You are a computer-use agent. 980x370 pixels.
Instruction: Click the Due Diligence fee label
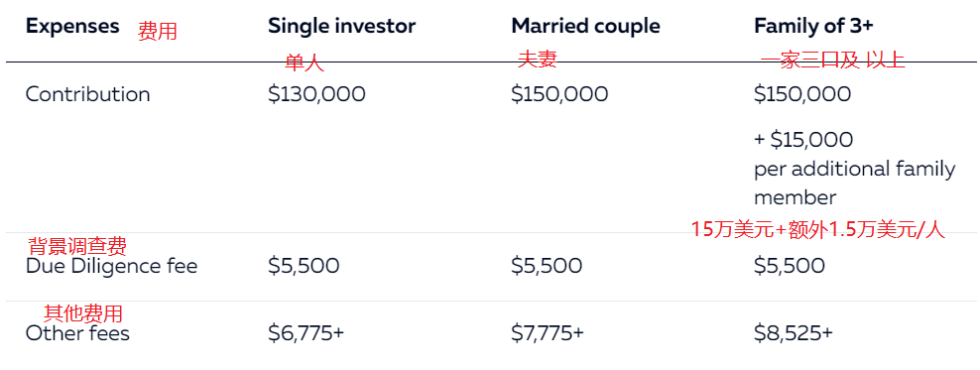(111, 266)
